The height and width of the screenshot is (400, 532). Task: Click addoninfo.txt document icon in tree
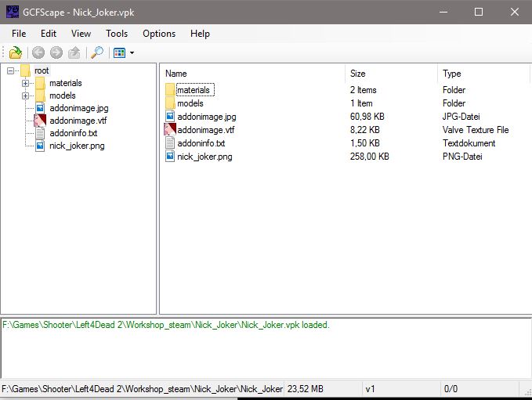click(x=40, y=133)
